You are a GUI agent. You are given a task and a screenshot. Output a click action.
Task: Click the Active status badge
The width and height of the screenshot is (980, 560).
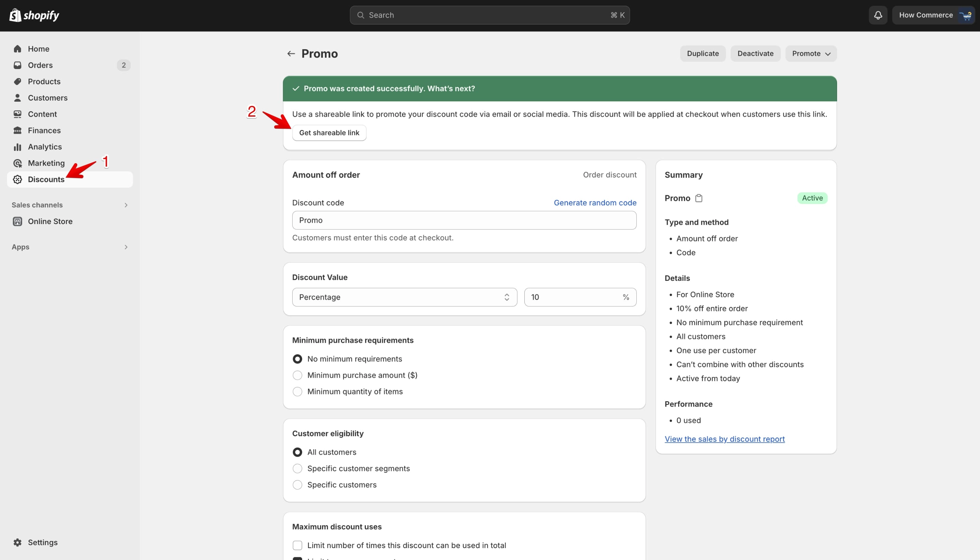pyautogui.click(x=812, y=198)
